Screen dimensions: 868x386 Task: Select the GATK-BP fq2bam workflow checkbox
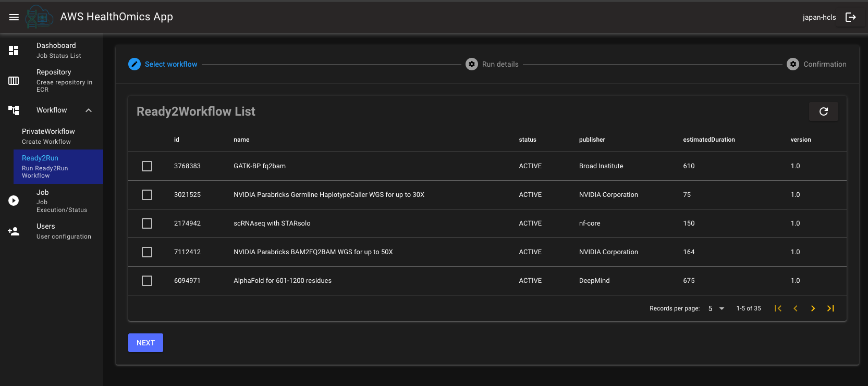click(147, 166)
